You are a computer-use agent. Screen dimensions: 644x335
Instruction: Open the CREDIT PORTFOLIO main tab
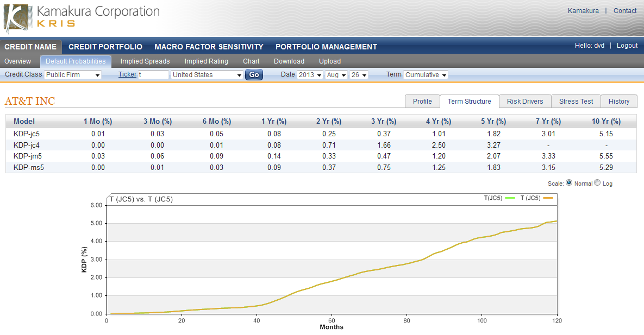tap(105, 47)
